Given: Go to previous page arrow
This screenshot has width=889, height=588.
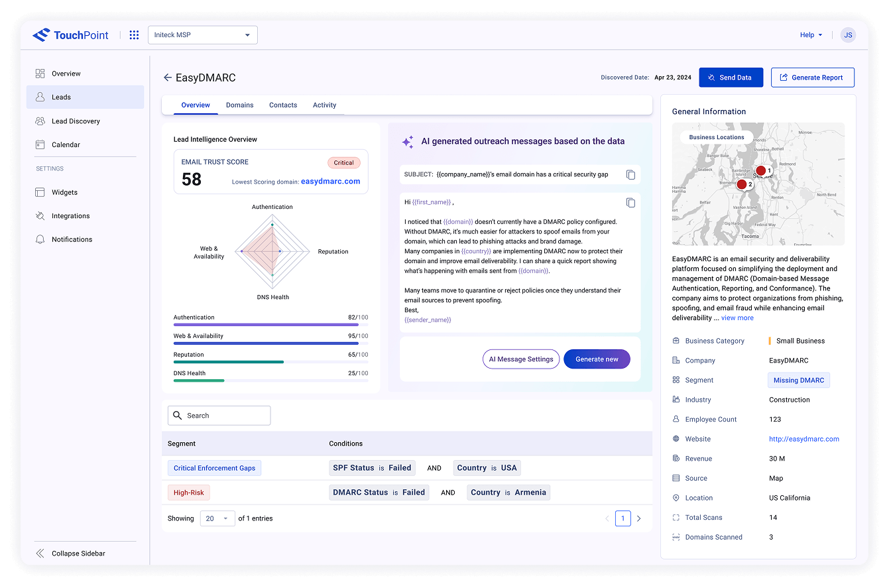Looking at the screenshot, I should coord(607,518).
